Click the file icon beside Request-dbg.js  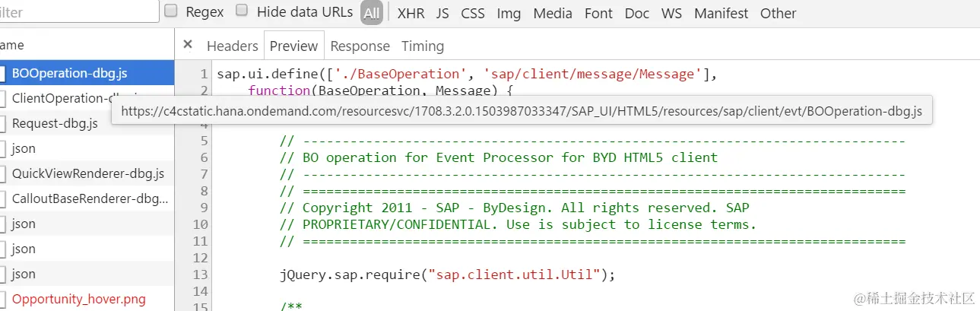pyautogui.click(x=3, y=123)
